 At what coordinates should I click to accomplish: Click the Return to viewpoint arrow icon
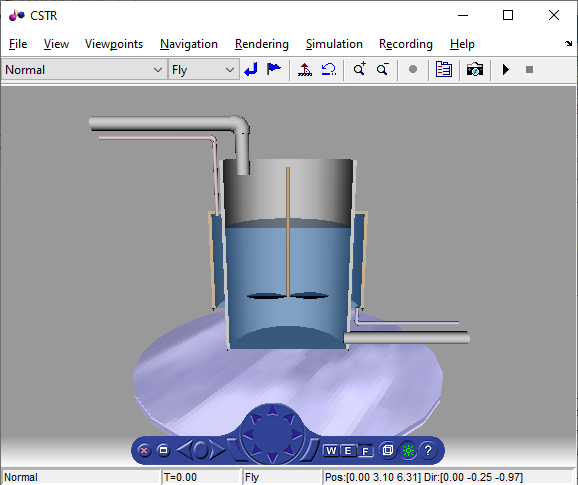click(251, 69)
